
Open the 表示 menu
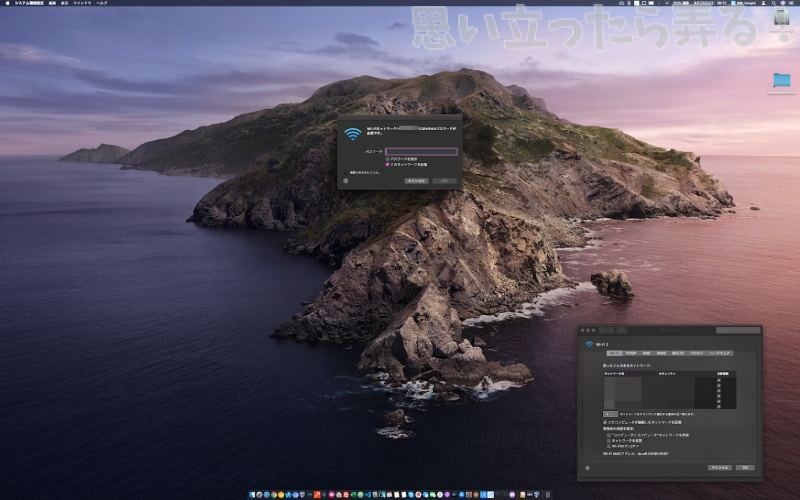[x=64, y=3]
